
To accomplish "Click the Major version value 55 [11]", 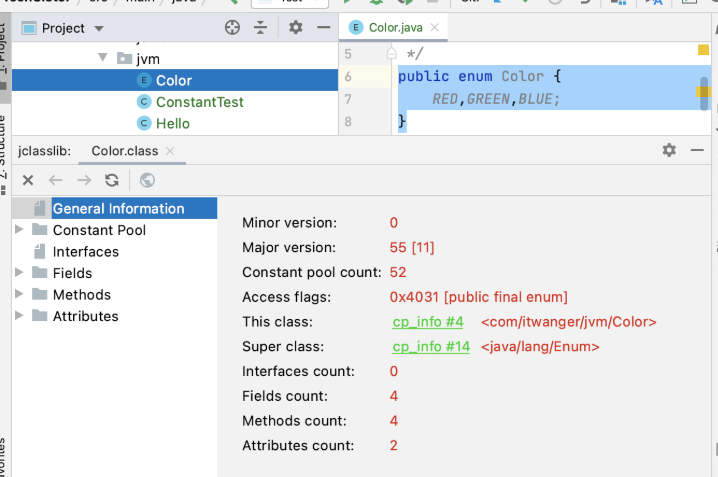I will (412, 248).
